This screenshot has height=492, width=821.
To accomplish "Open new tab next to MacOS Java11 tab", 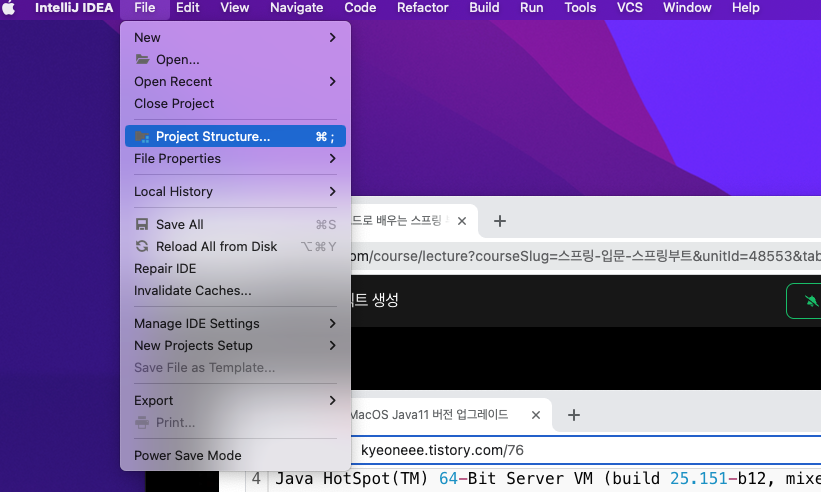I will (x=574, y=415).
